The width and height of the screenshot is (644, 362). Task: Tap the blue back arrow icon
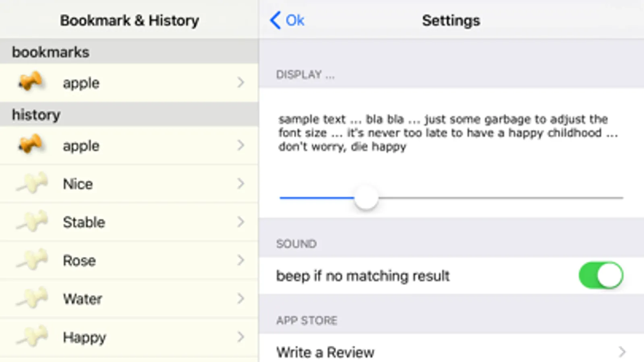point(275,20)
